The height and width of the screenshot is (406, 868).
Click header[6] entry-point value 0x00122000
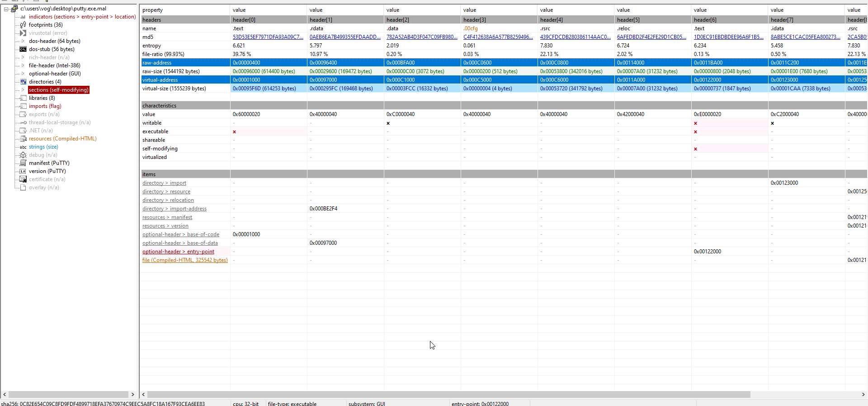pyautogui.click(x=708, y=252)
